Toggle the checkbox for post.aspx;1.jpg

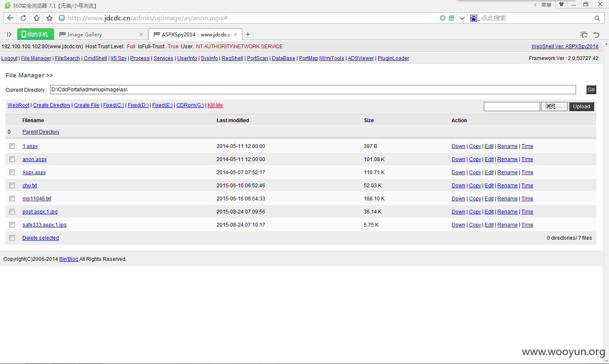point(12,212)
